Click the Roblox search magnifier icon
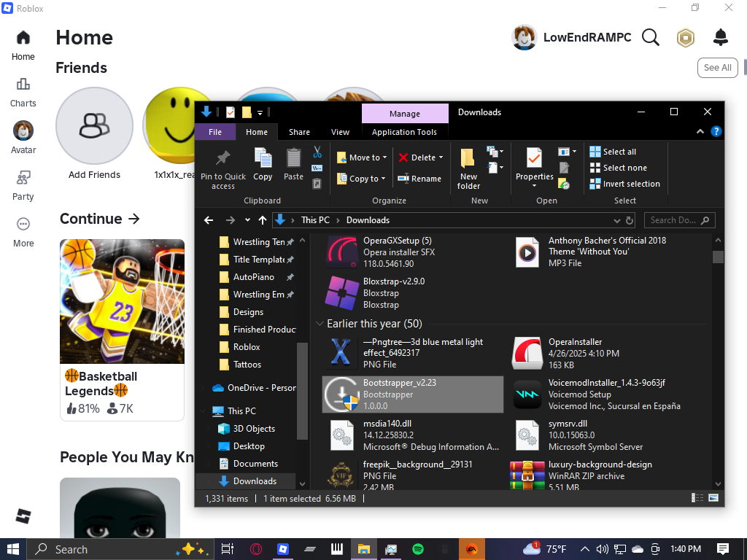747x560 pixels. (650, 37)
